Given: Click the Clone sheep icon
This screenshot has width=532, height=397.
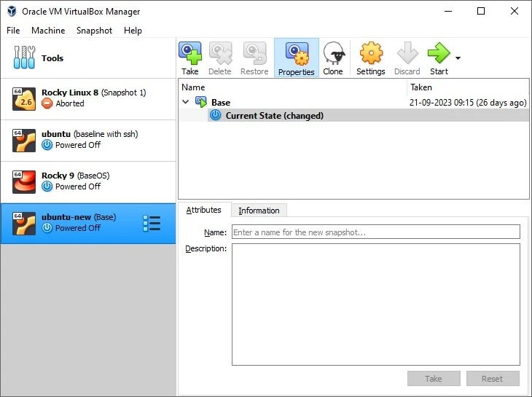Looking at the screenshot, I should (x=333, y=58).
